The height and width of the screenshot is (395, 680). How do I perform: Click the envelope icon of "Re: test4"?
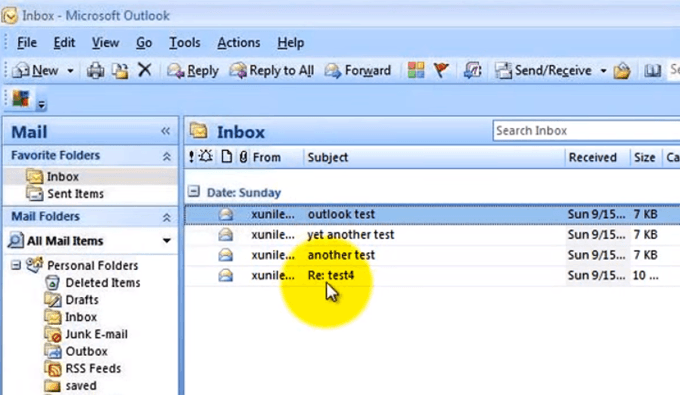226,275
